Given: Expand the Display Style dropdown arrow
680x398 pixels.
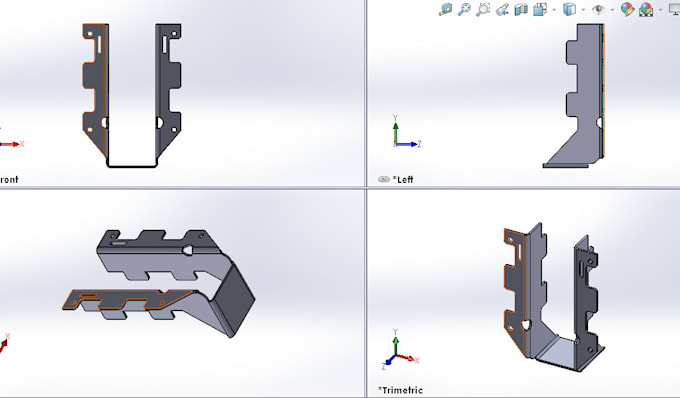Looking at the screenshot, I should click(583, 10).
